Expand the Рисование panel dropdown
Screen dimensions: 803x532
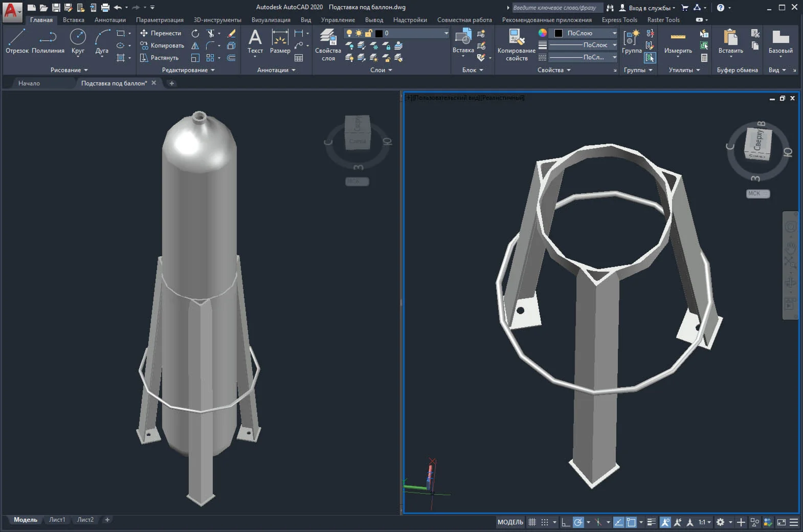69,70
